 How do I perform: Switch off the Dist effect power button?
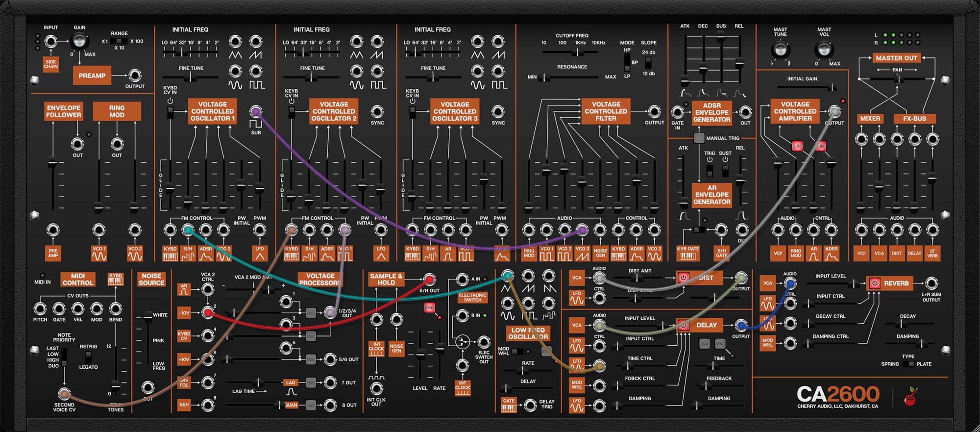coord(683,278)
